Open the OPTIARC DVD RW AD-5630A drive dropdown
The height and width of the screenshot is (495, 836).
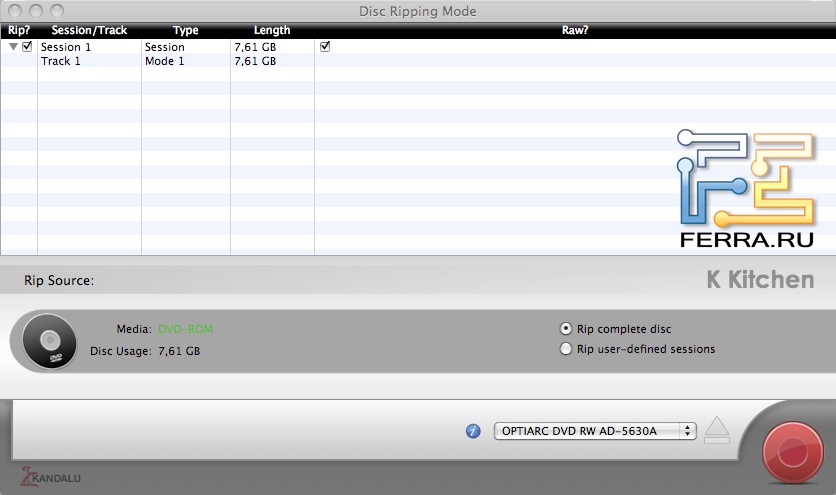coord(595,431)
